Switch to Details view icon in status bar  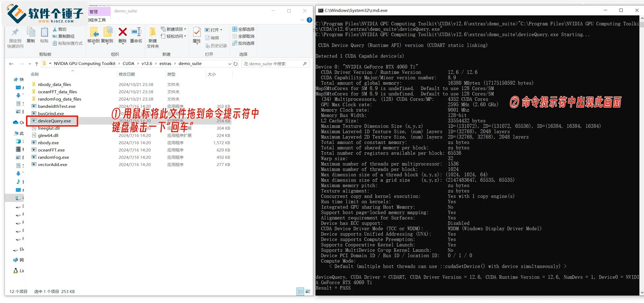tap(300, 292)
